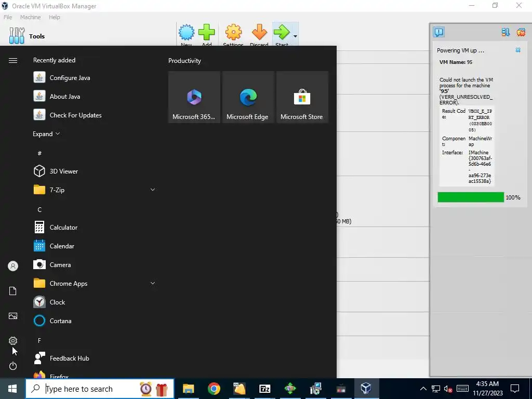
Task: Open File Explorer from taskbar
Action: tap(188, 389)
